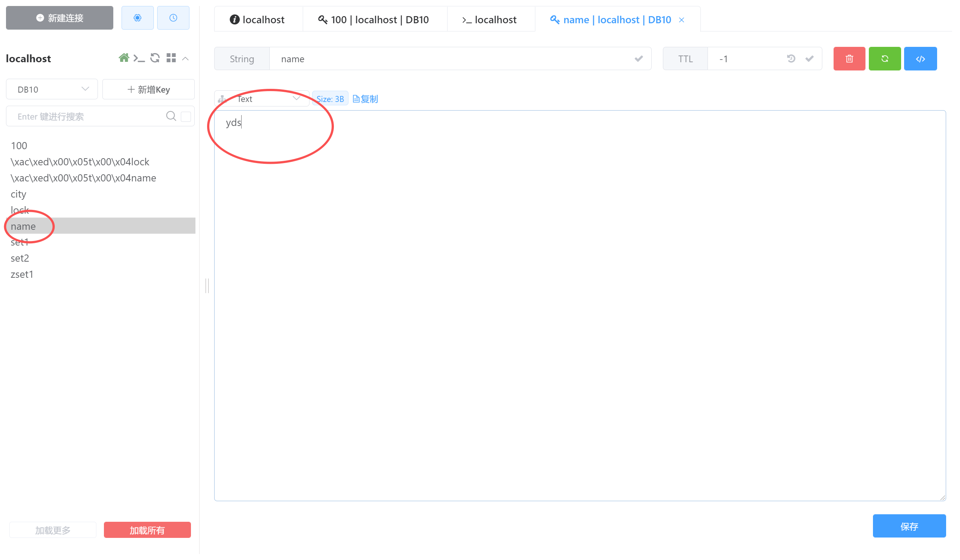Switch to the localhost console tab

(x=490, y=19)
